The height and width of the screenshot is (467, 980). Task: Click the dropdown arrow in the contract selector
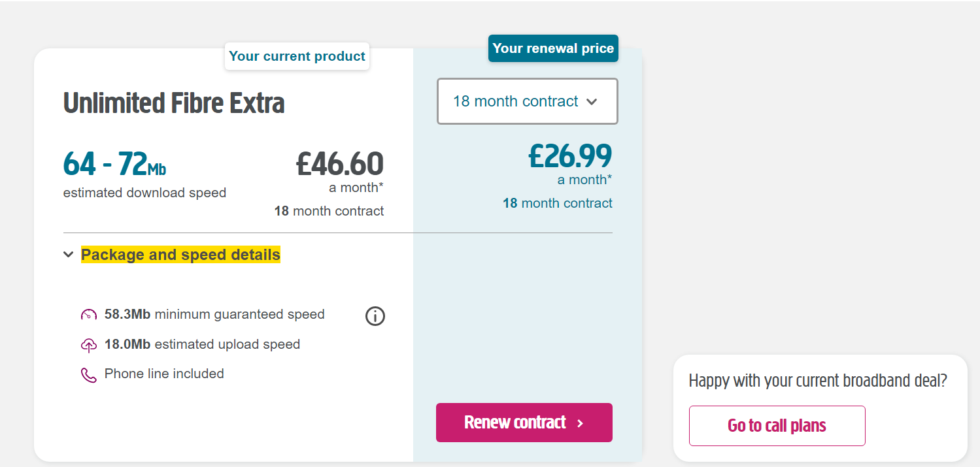coord(593,102)
